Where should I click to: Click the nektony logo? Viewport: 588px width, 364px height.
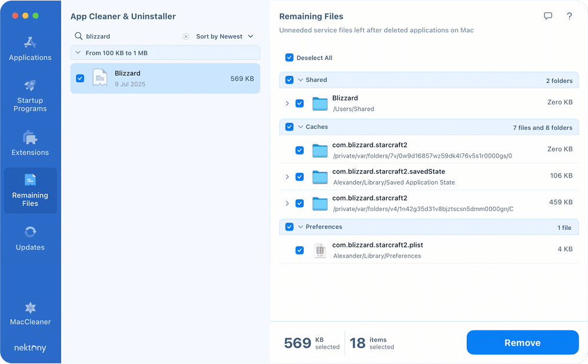point(30,348)
